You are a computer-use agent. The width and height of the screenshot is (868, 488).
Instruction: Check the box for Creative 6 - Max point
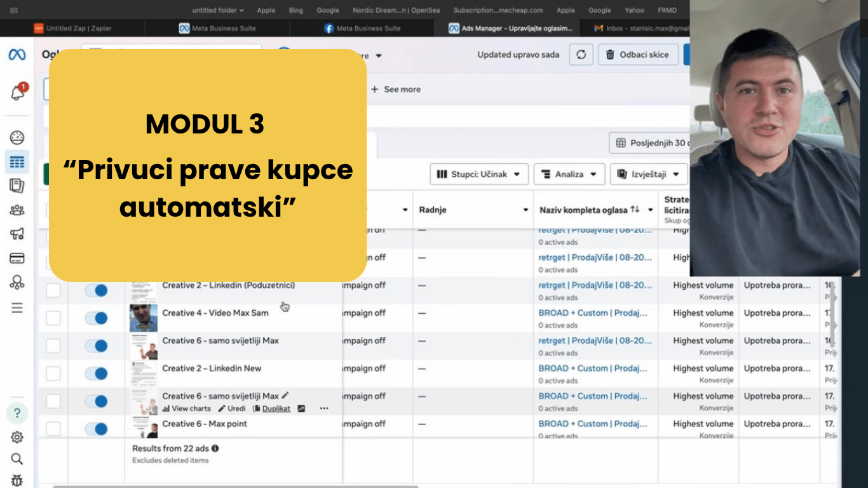[x=53, y=429]
